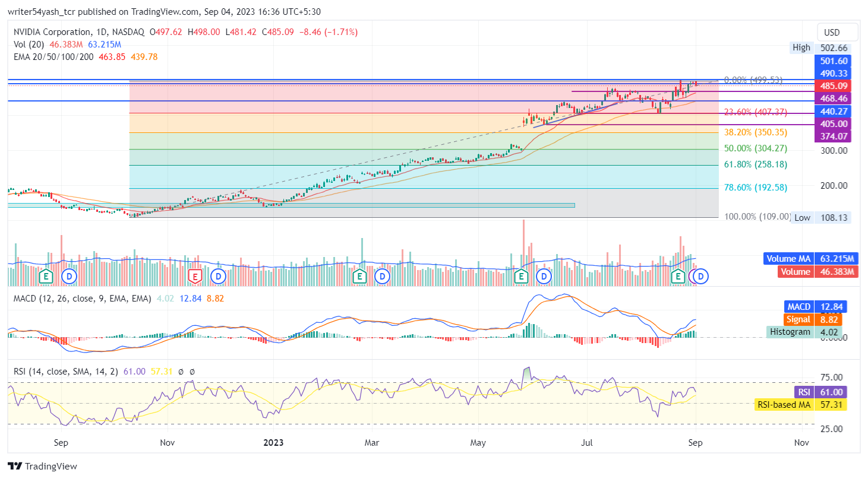Select the 25.00 RSI axis value

pyautogui.click(x=831, y=429)
